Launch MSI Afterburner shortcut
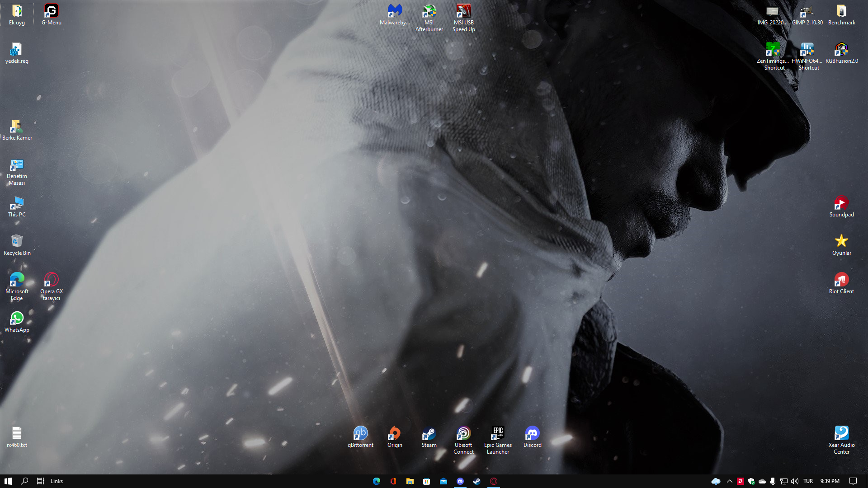The width and height of the screenshot is (868, 488). pyautogui.click(x=429, y=18)
